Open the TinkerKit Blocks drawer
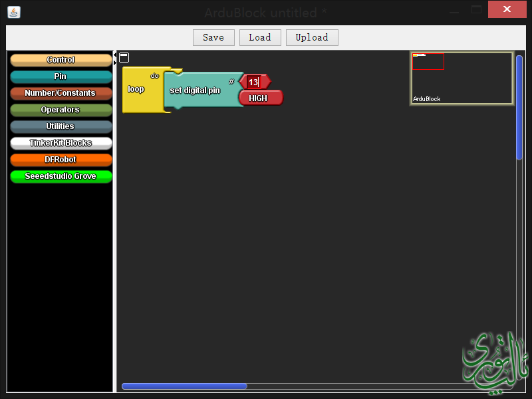 61,143
